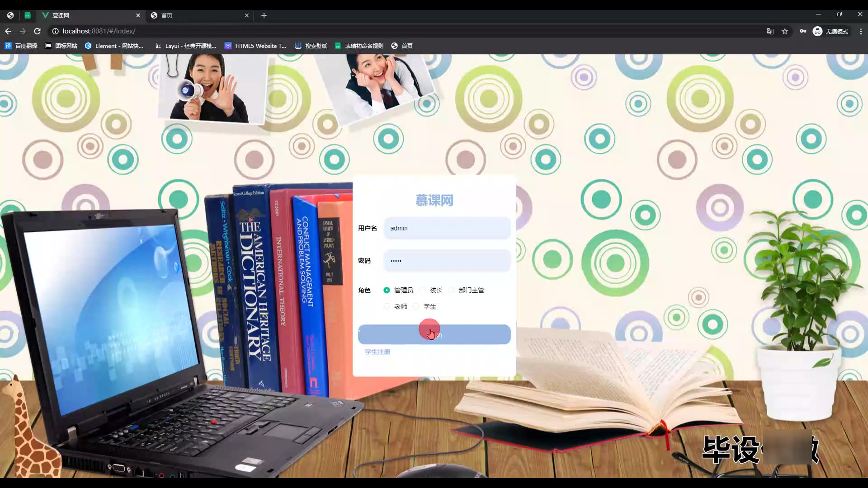The image size is (868, 488).
Task: Open the 学生注册 registration link
Action: (x=377, y=352)
